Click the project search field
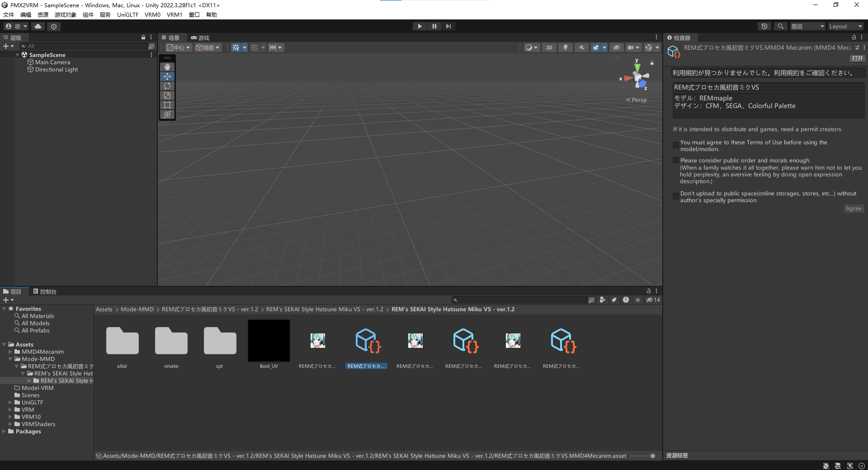The width and height of the screenshot is (868, 470). click(520, 300)
